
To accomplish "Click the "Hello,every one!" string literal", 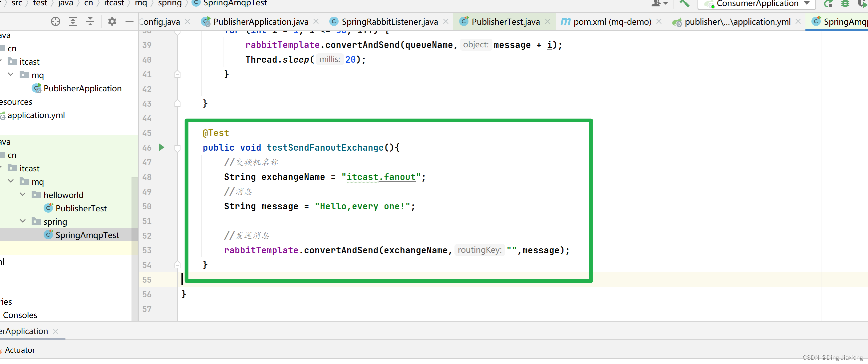I will [x=362, y=206].
